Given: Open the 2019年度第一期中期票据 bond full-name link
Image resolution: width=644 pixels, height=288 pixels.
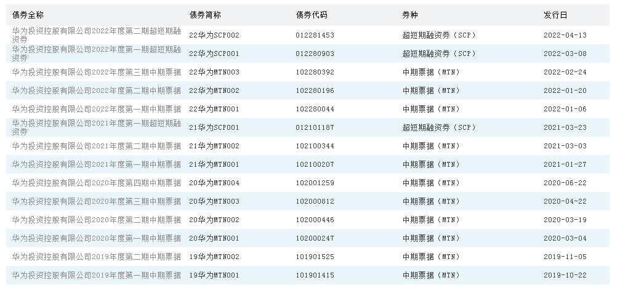Looking at the screenshot, I should pos(96,275).
